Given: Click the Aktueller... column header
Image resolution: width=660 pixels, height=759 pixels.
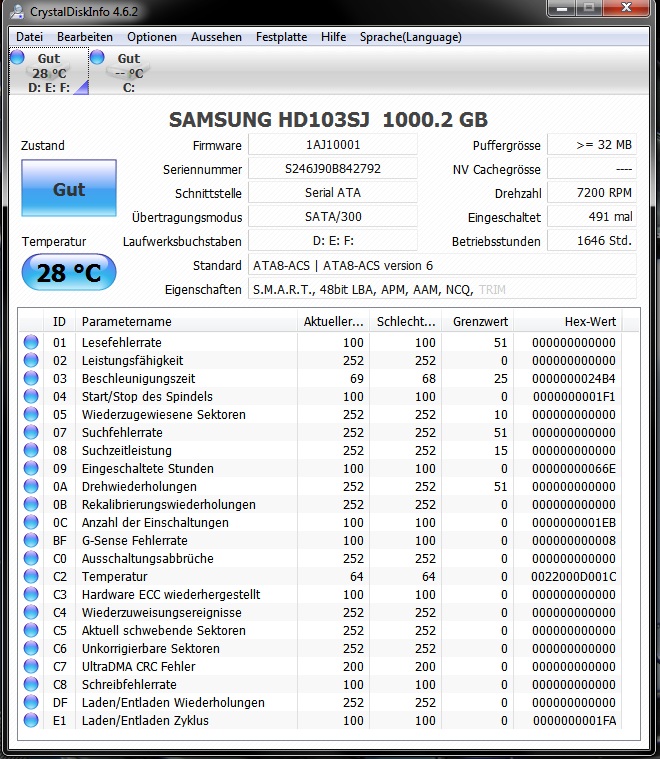Looking at the screenshot, I should pos(333,321).
